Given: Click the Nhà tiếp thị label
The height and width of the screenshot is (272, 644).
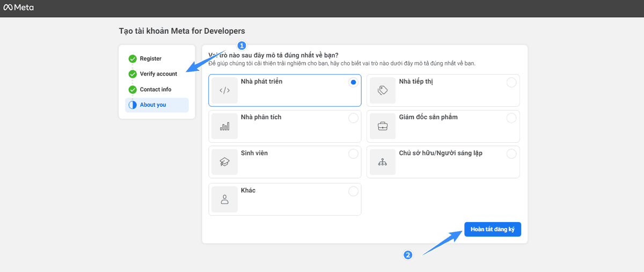Looking at the screenshot, I should [x=416, y=82].
